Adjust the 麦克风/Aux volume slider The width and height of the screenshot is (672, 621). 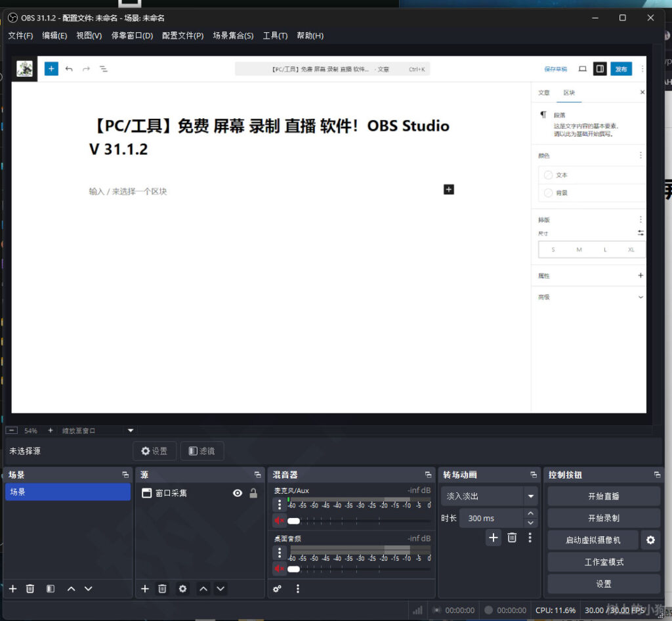[359, 521]
